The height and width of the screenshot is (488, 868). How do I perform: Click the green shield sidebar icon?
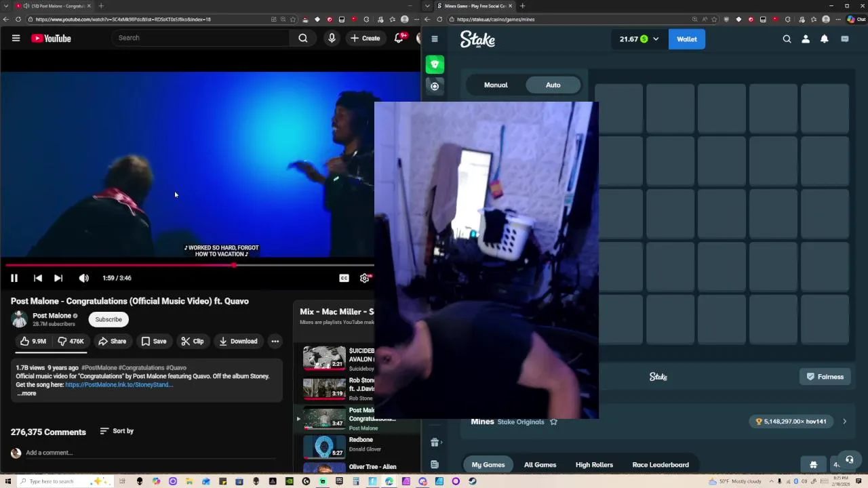435,64
